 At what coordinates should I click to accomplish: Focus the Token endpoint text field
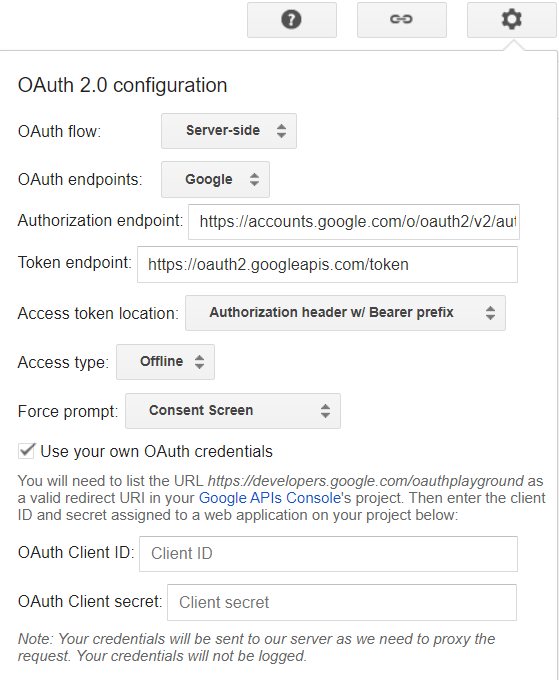(327, 265)
